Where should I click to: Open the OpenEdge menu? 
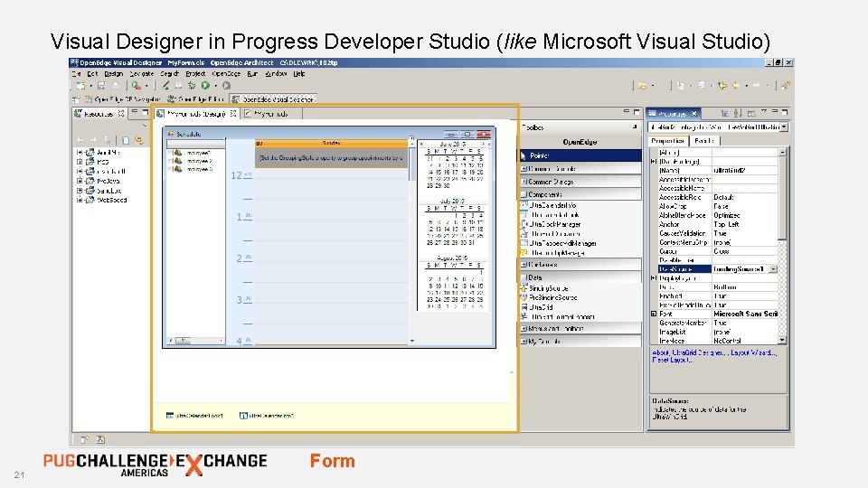coord(226,73)
